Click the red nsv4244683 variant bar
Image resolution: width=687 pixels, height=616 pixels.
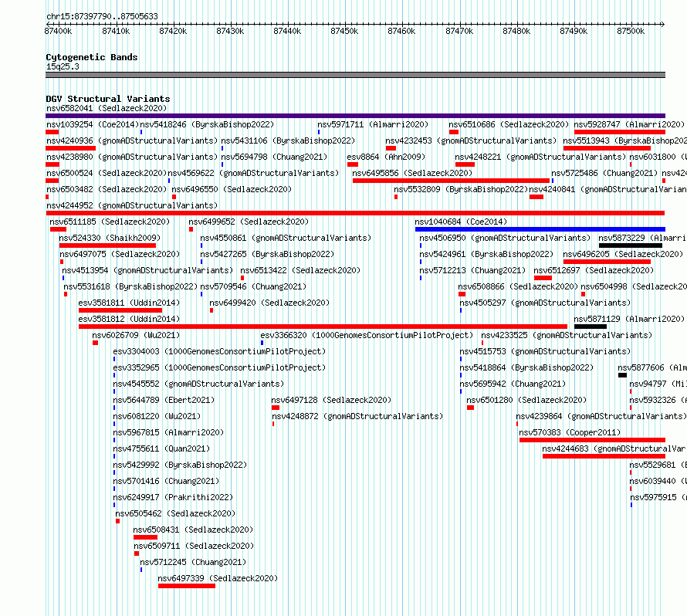click(604, 456)
